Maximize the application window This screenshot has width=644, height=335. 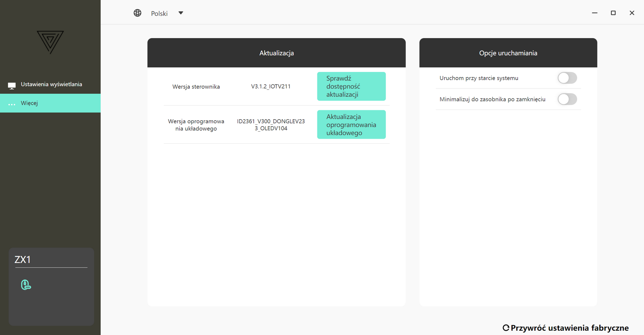click(x=613, y=13)
